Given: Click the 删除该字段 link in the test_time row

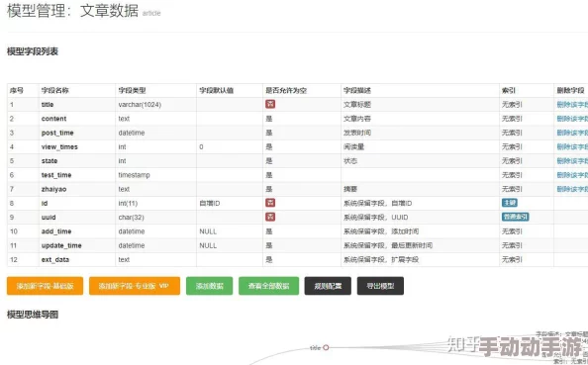Looking at the screenshot, I should coord(572,175).
